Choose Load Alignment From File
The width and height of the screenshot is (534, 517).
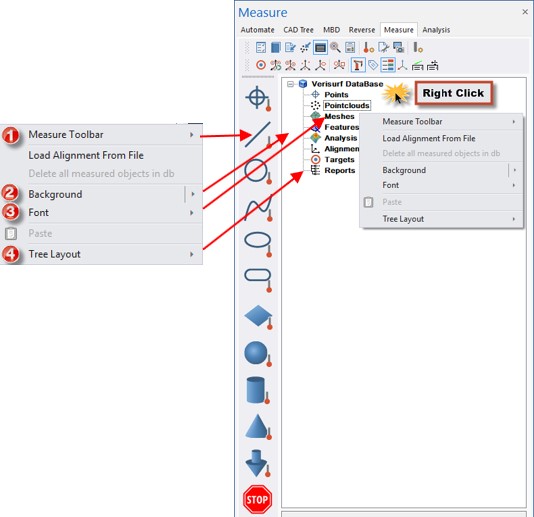[x=441, y=138]
